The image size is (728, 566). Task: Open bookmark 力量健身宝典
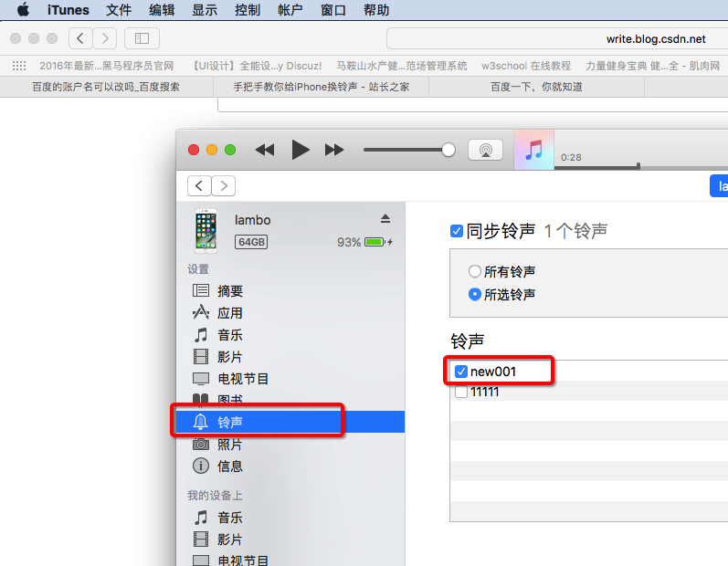[x=652, y=66]
